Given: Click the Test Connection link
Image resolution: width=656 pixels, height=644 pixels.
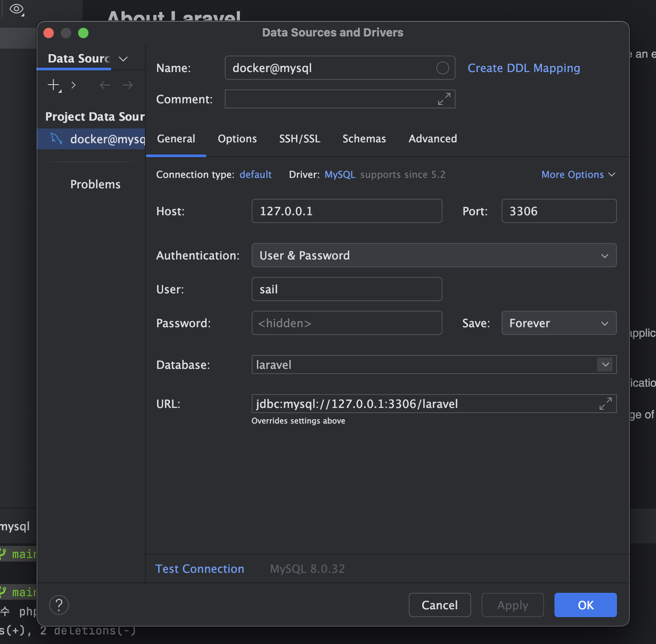Looking at the screenshot, I should click(x=200, y=568).
